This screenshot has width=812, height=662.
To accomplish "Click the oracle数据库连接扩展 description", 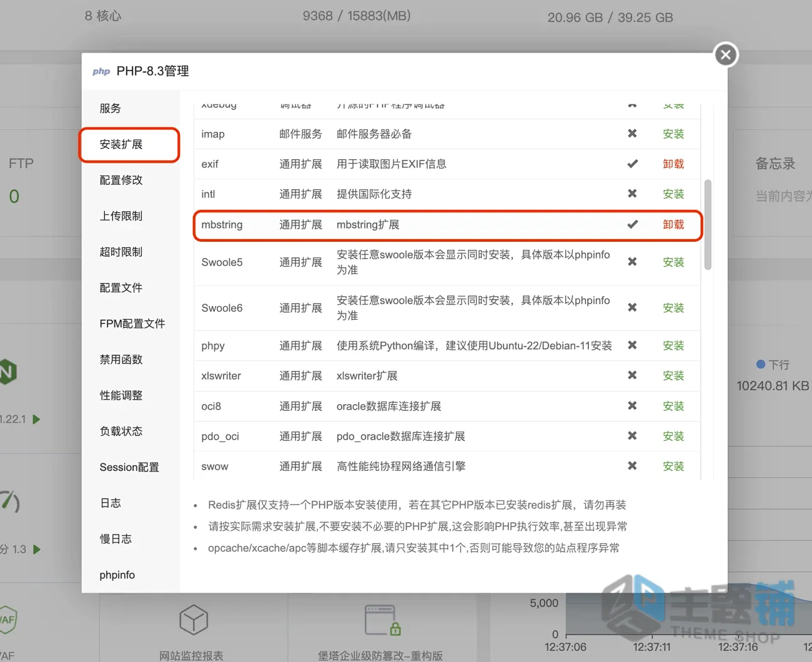I will point(389,407).
